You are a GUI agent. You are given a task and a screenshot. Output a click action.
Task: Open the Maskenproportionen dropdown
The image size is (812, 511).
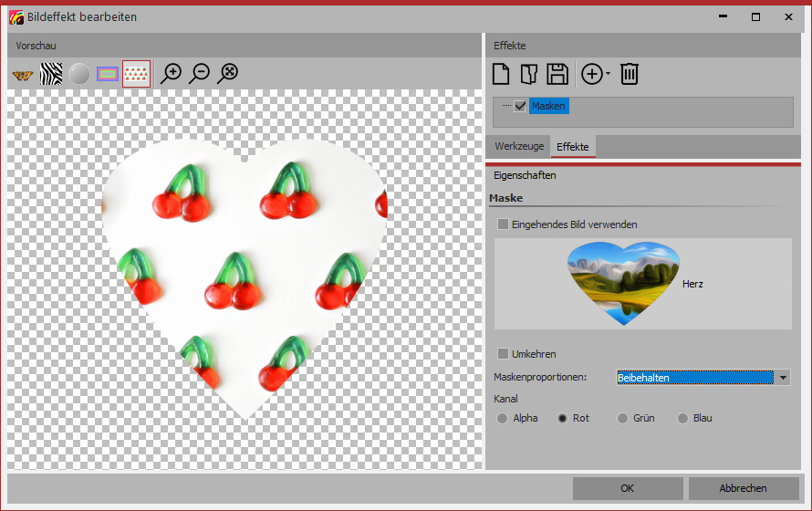coord(783,378)
